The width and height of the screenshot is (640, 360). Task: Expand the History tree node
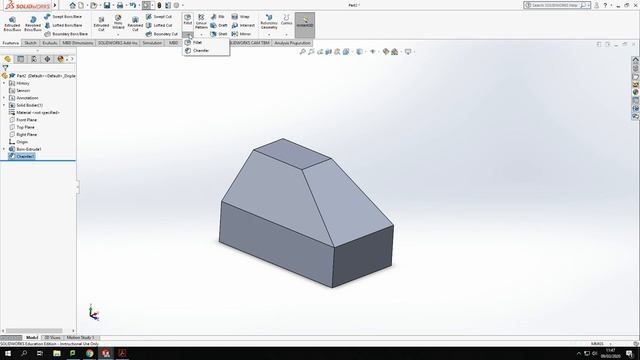pos(4,83)
